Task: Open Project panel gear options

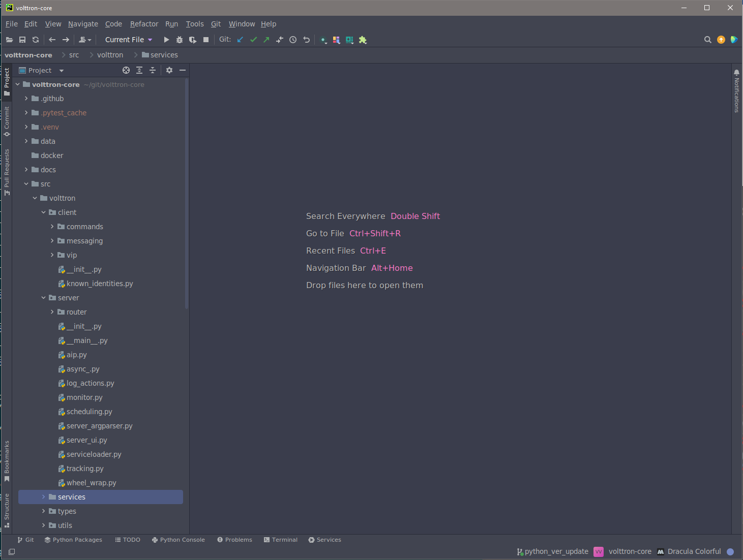Action: [x=169, y=70]
